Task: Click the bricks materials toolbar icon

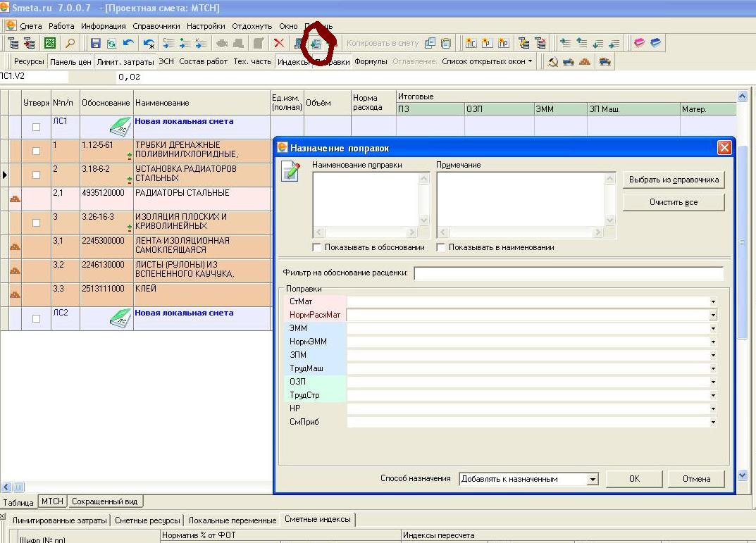Action: point(585,62)
